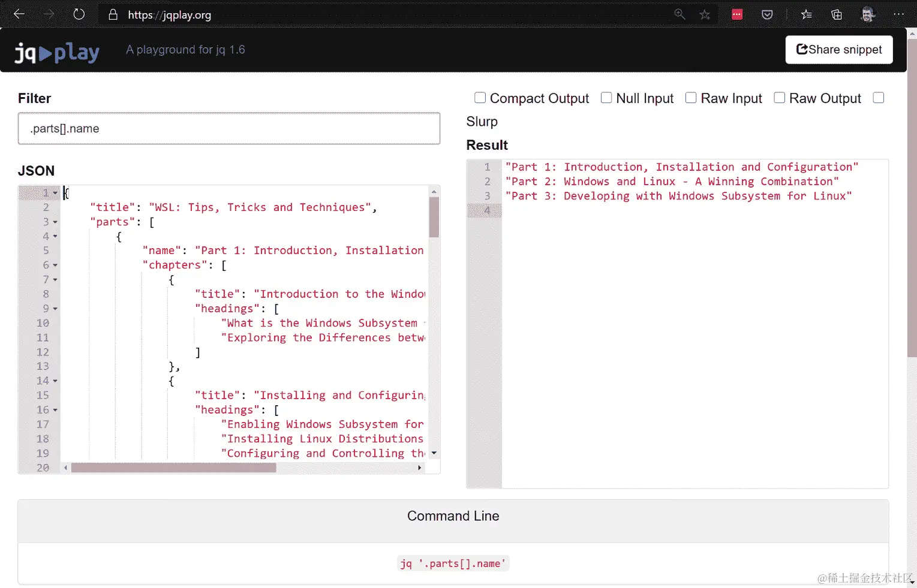Click the JSON editor vertical scrollbar thumb
The image size is (917, 588).
[434, 217]
